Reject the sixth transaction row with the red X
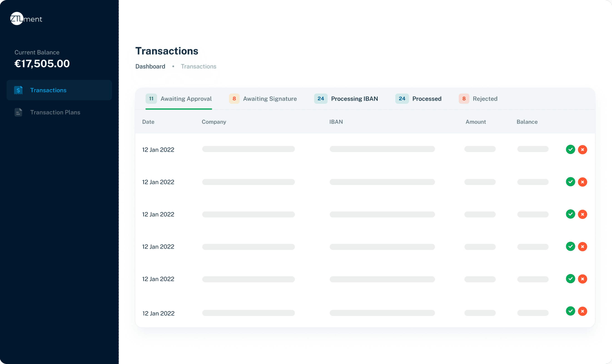This screenshot has height=364, width=612. pos(582,311)
